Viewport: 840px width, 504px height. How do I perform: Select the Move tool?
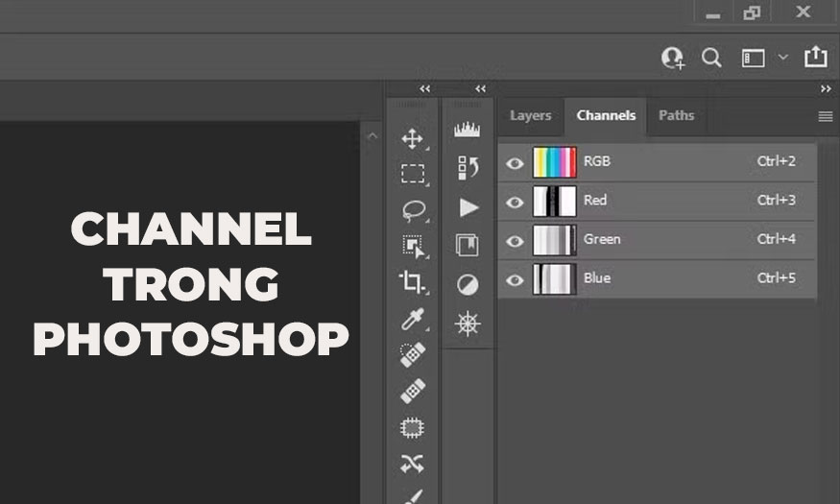412,138
